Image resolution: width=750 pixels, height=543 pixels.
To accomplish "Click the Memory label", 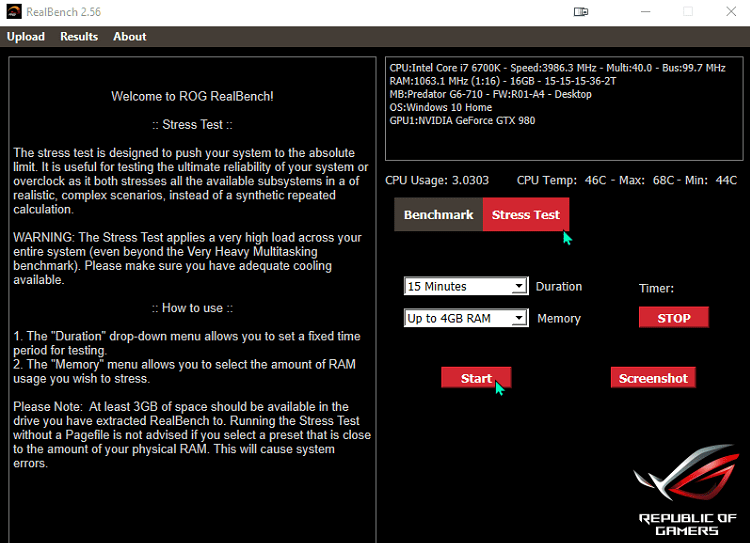I will (559, 319).
